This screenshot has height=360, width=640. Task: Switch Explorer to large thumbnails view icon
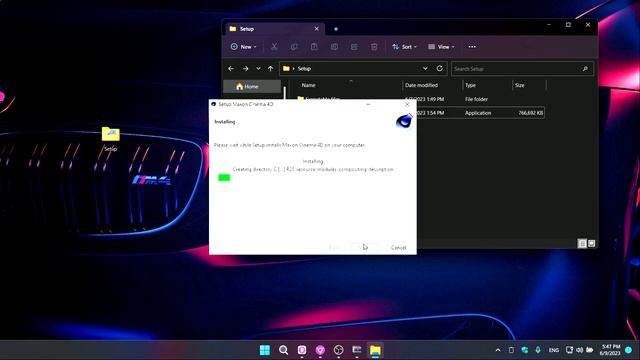[591, 243]
